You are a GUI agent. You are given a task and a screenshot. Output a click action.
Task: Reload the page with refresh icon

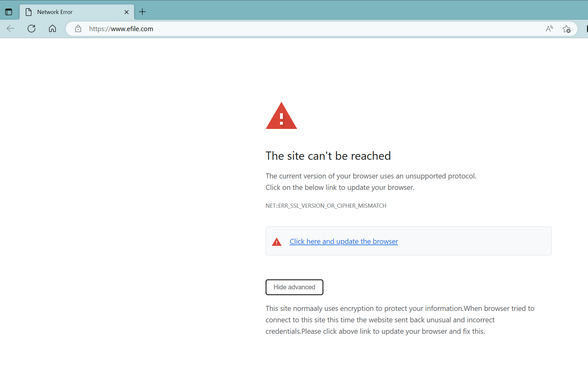pyautogui.click(x=31, y=29)
